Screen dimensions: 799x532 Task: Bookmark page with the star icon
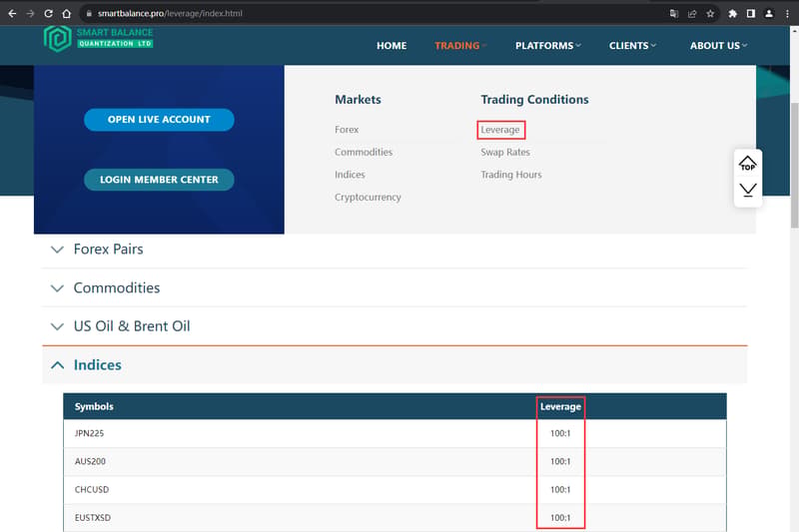click(x=710, y=14)
